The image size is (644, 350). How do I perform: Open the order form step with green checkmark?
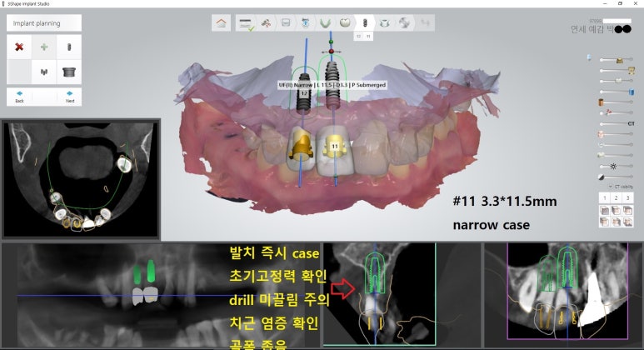[x=246, y=23]
